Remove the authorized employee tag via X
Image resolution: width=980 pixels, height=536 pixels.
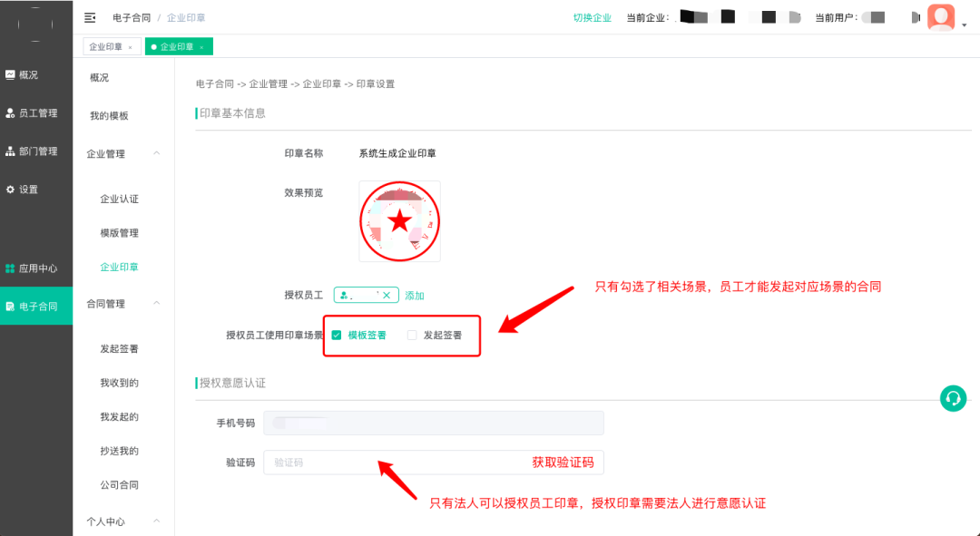pos(387,295)
